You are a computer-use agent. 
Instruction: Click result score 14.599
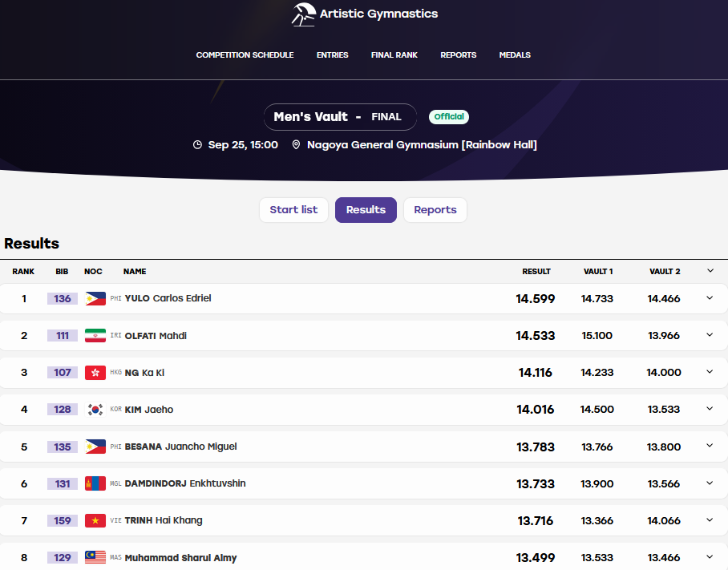point(536,298)
